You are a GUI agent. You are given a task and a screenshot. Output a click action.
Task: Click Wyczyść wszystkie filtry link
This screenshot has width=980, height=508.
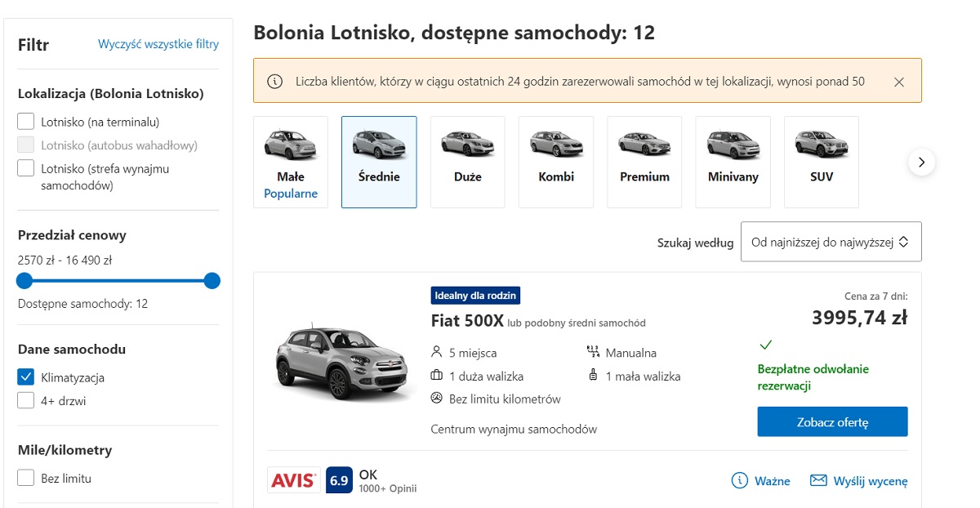[x=158, y=44]
